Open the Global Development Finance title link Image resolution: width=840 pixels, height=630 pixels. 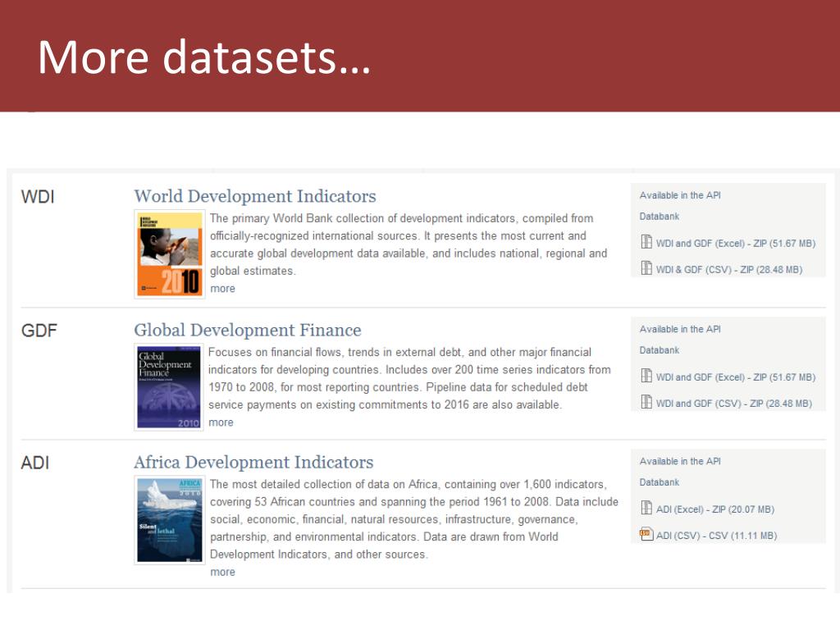coord(248,331)
